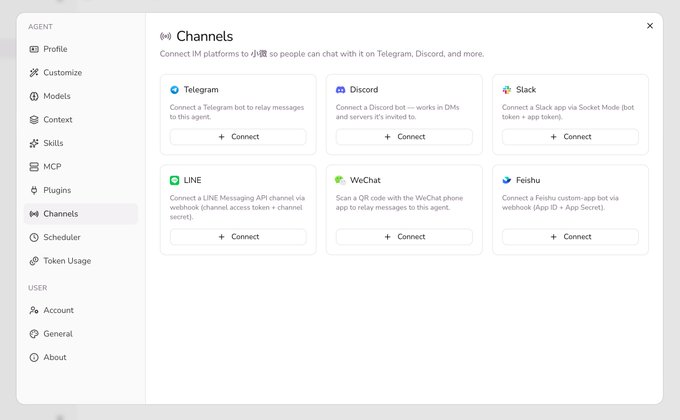Click the Customize wand icon
Screen dimensions: 680x420
pos(34,72)
